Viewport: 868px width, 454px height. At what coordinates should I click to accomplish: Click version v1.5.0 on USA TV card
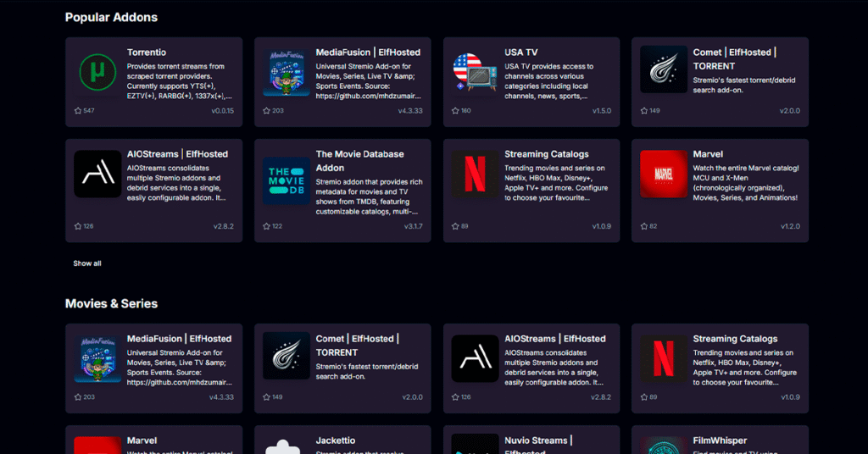pyautogui.click(x=602, y=111)
